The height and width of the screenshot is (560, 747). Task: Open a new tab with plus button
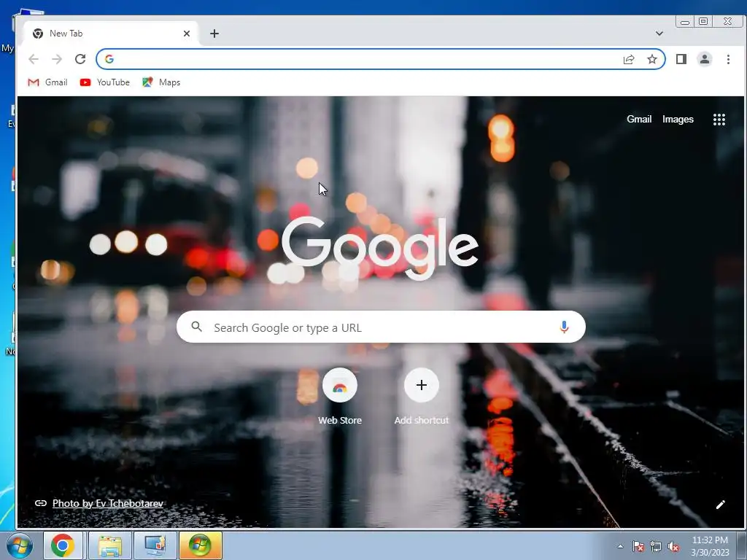point(214,34)
